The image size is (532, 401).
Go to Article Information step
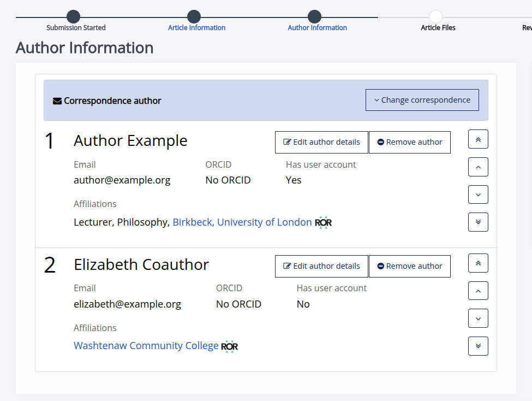click(194, 17)
